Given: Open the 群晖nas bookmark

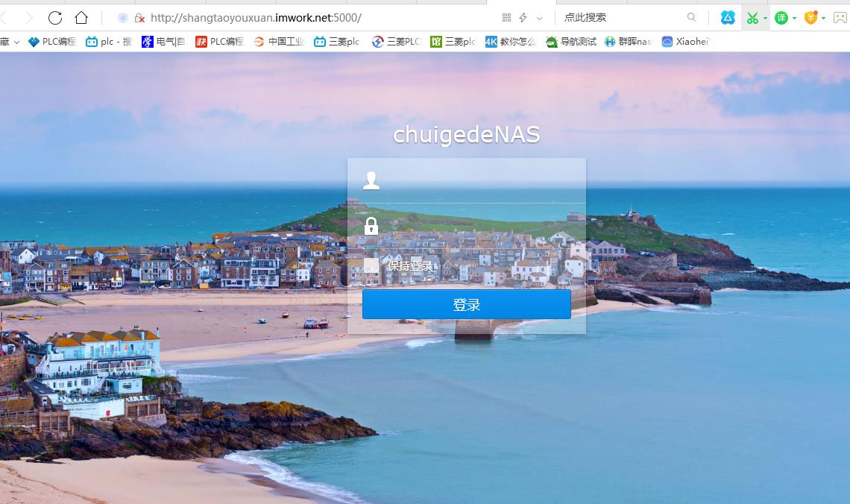Looking at the screenshot, I should click(628, 42).
